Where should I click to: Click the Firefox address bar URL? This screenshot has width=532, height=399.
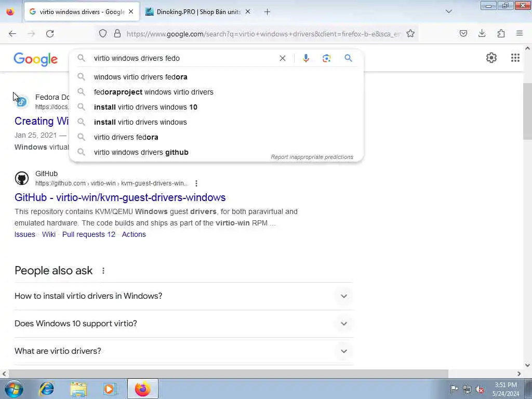click(x=263, y=34)
